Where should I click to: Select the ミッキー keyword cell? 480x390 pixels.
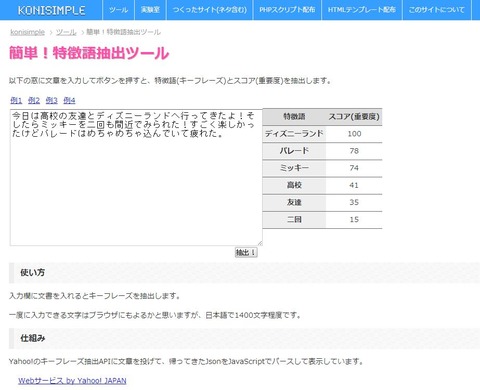tap(294, 168)
